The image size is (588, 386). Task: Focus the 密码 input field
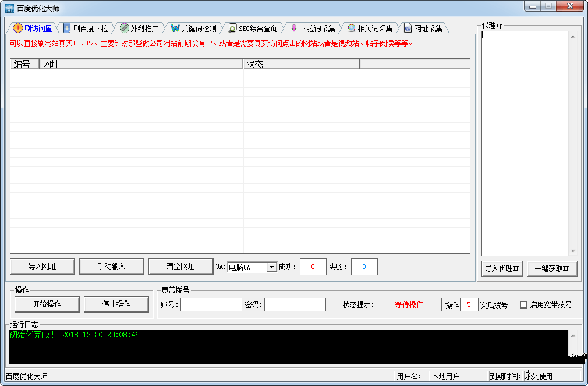pyautogui.click(x=295, y=304)
